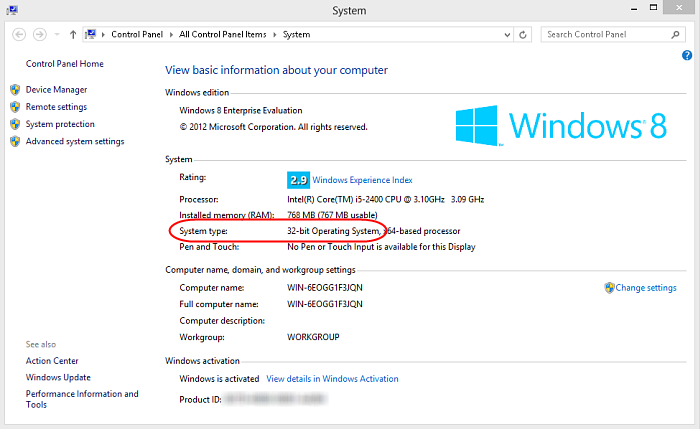The image size is (700, 429).
Task: Open Control Panel Home
Action: pos(65,64)
